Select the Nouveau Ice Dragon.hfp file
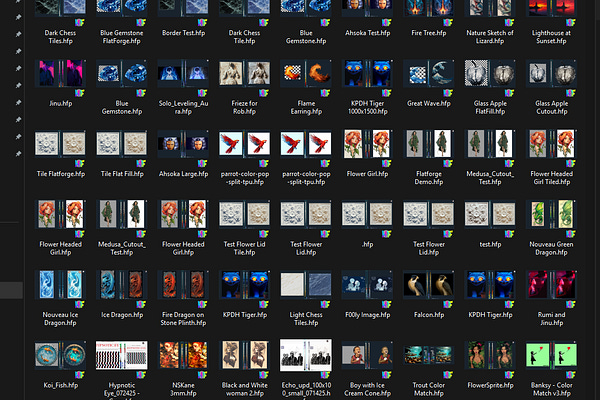 [60, 299]
